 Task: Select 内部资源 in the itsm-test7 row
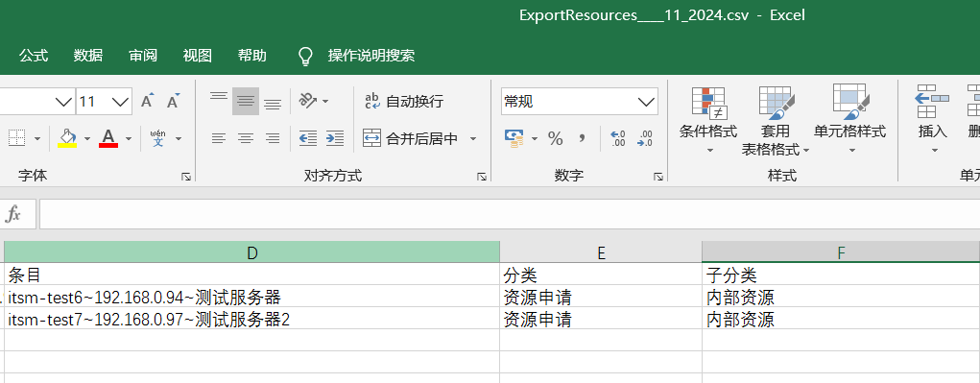coord(841,319)
